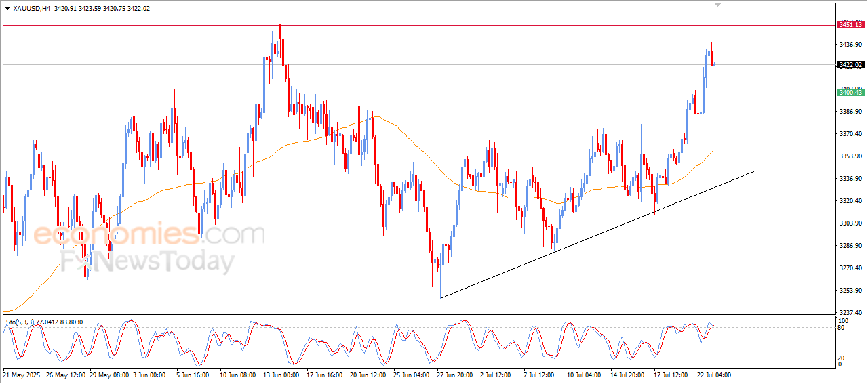
Task: Click the 3286.90 price axis label
Action: (x=850, y=246)
